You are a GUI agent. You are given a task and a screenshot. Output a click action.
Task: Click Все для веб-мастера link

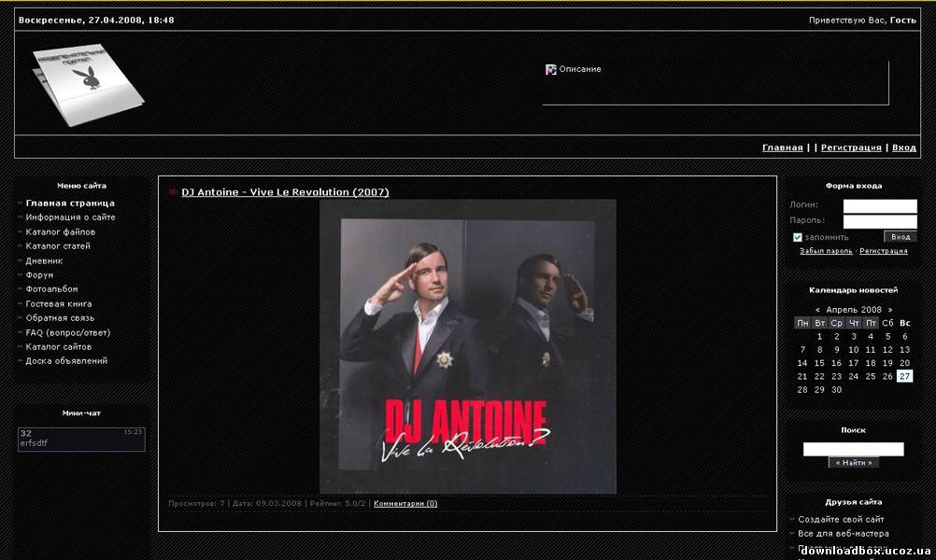(844, 534)
